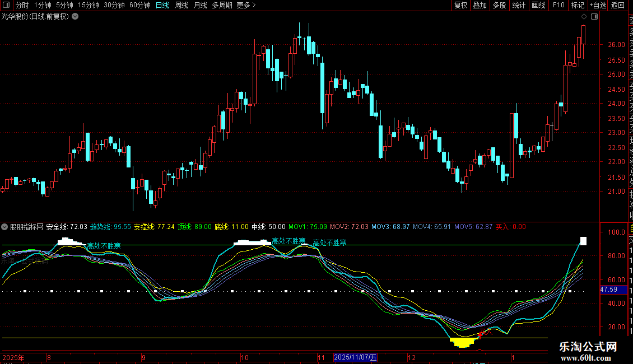Viewport: 633px width, 364px height.
Task: Expand the 光华股份 chart title dropdown
Action: coord(75,17)
